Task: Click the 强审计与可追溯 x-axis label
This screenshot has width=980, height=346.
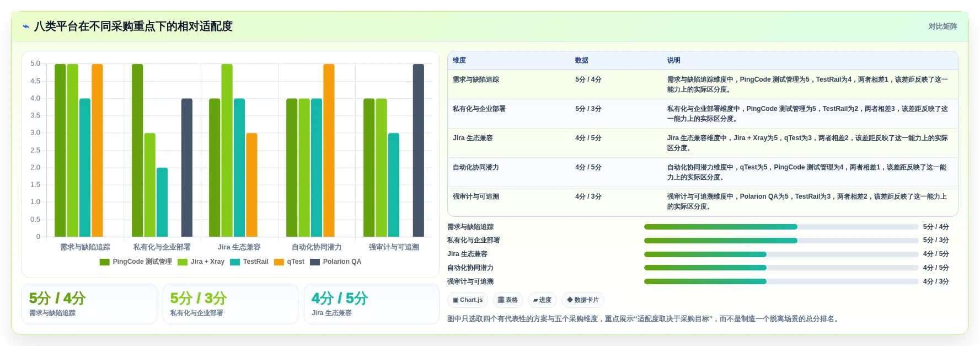Action: pyautogui.click(x=394, y=247)
